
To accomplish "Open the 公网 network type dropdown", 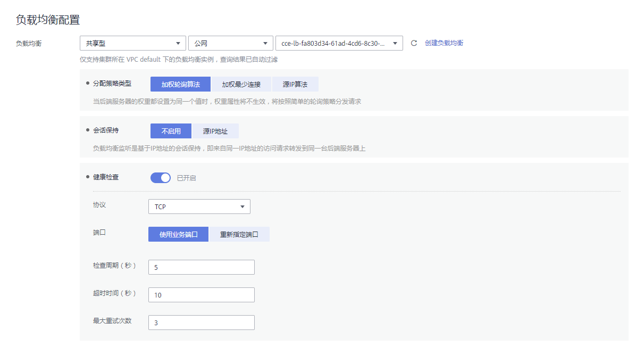I will [231, 43].
